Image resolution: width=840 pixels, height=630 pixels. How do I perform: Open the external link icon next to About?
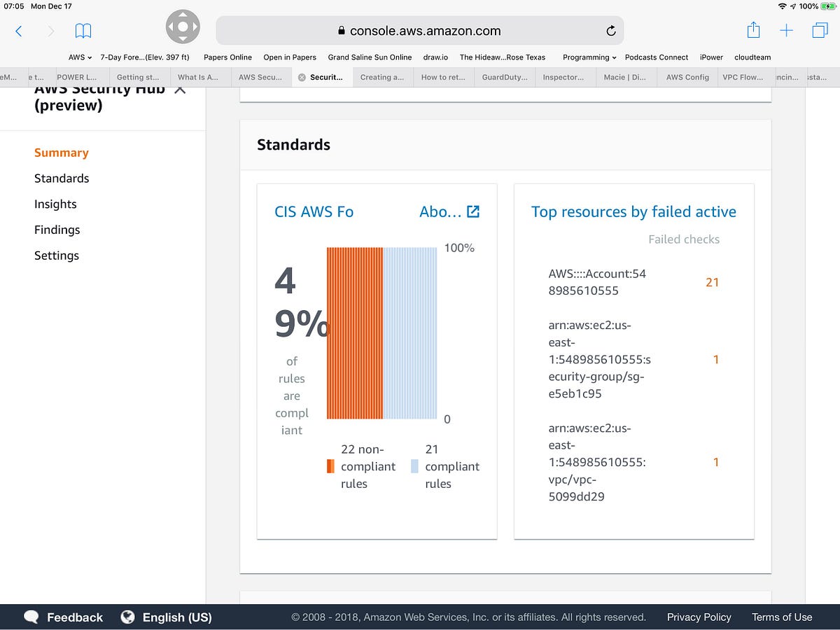(473, 211)
